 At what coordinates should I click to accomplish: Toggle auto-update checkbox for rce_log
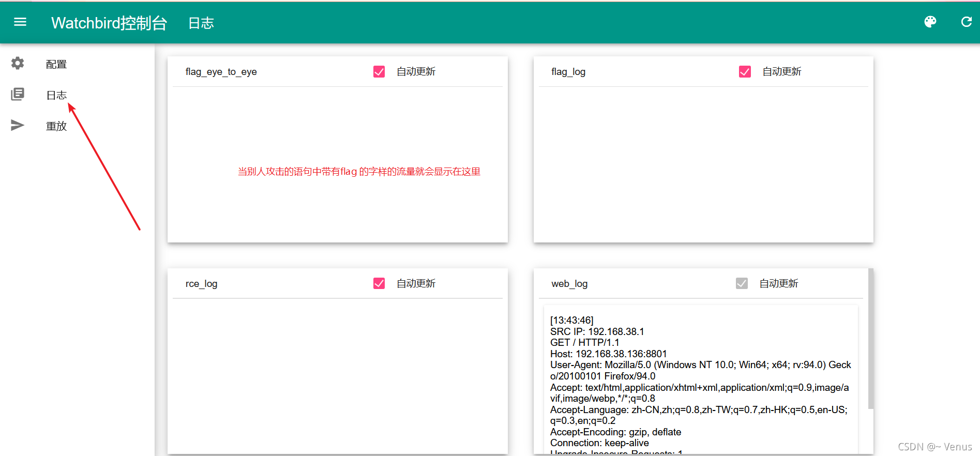click(379, 283)
